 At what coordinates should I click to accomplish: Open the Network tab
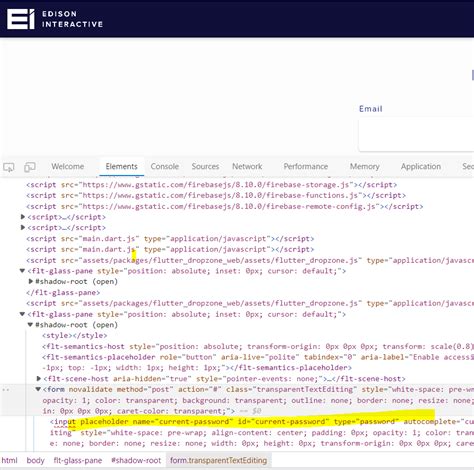pos(247,166)
